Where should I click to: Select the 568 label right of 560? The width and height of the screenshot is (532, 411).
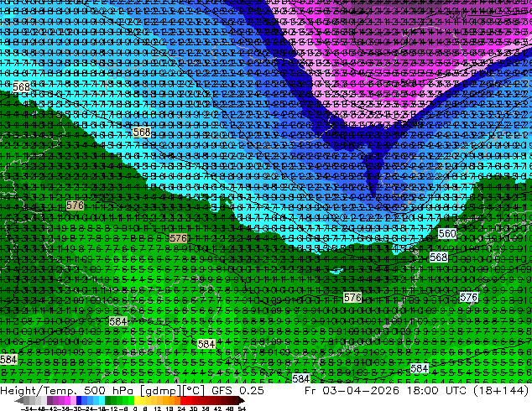click(x=438, y=258)
